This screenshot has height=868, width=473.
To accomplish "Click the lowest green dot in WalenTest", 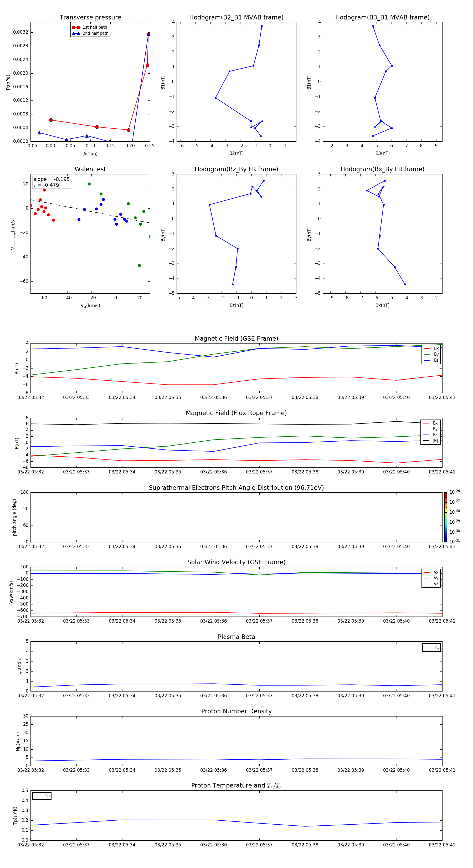I will pos(139,265).
